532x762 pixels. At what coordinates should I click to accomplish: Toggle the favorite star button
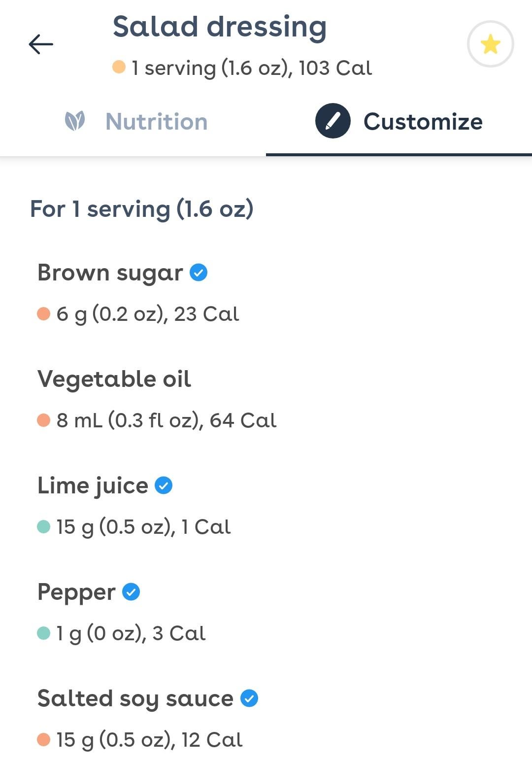(490, 44)
